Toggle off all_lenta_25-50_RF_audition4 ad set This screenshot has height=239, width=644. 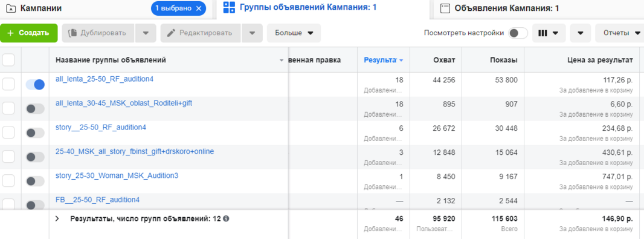[x=35, y=85]
